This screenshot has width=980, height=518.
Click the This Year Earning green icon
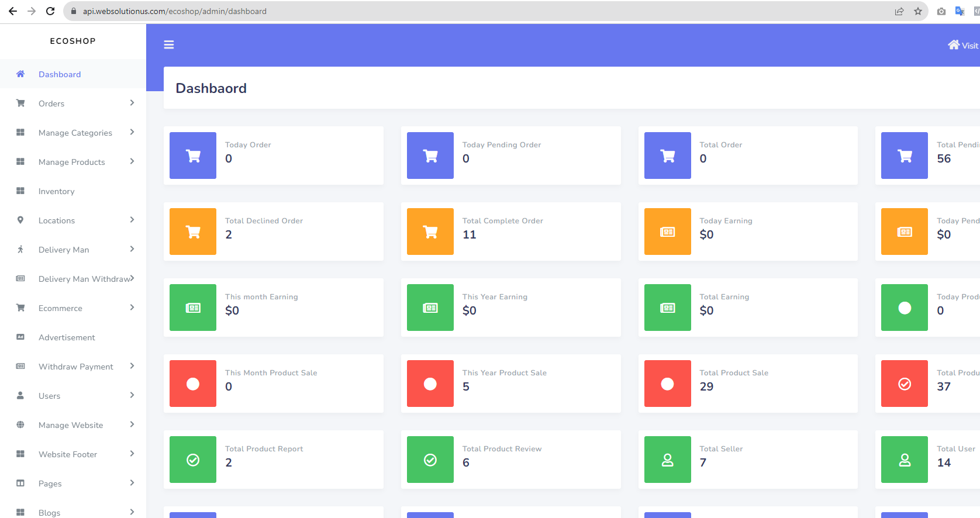430,308
